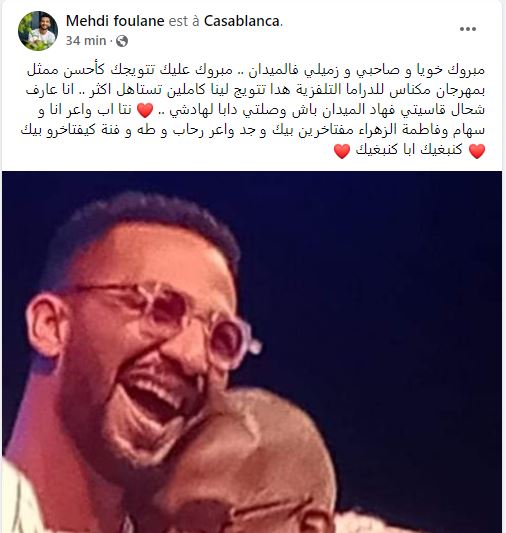506x533 pixels.
Task: Open the Mehdi foulane profile name link
Action: coord(115,21)
